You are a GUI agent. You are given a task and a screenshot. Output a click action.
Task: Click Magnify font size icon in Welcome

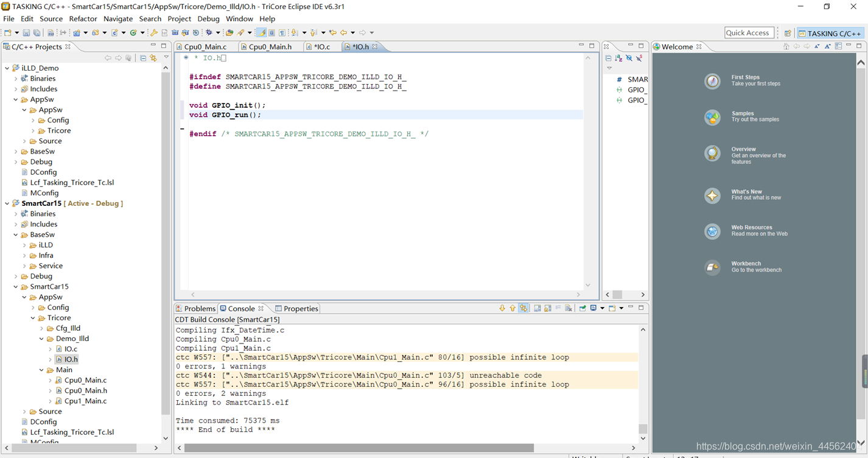click(x=828, y=46)
